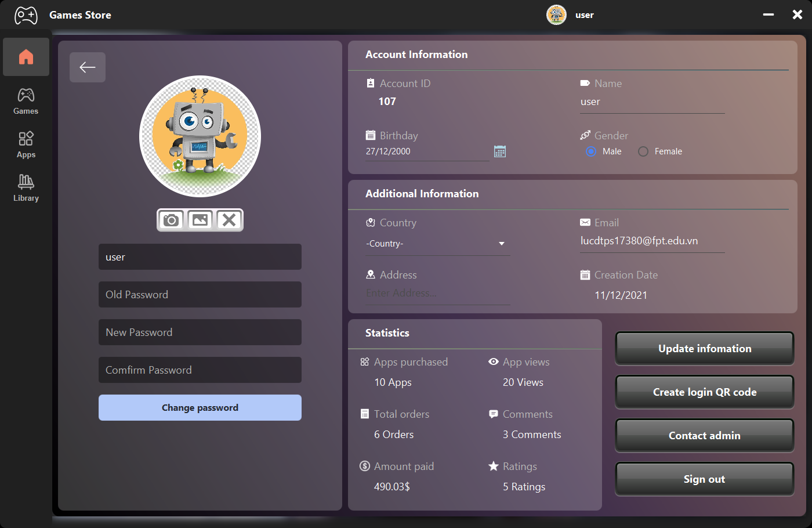Click the creation date 11/12/2021

coord(621,295)
